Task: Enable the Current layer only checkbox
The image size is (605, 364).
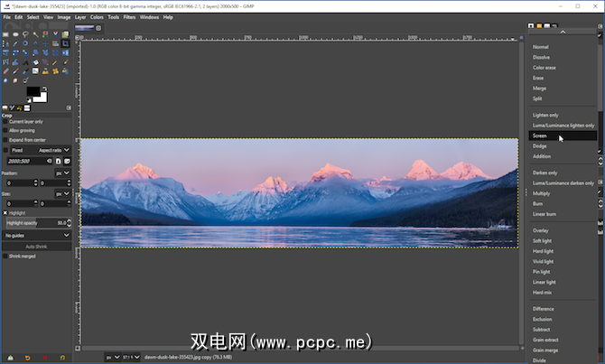Action: [5, 121]
